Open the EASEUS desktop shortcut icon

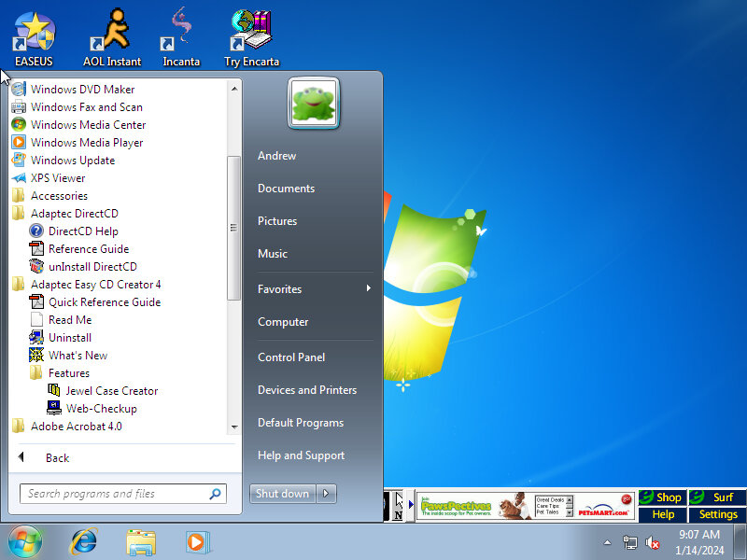point(34,32)
